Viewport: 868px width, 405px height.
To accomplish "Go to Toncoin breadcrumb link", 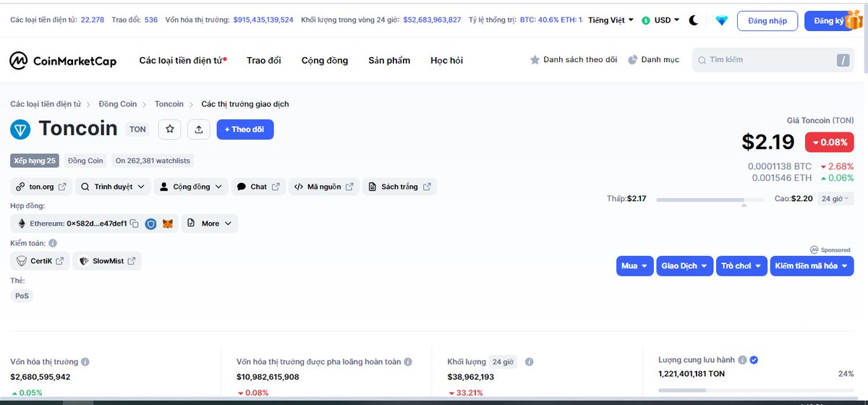I will click(169, 104).
